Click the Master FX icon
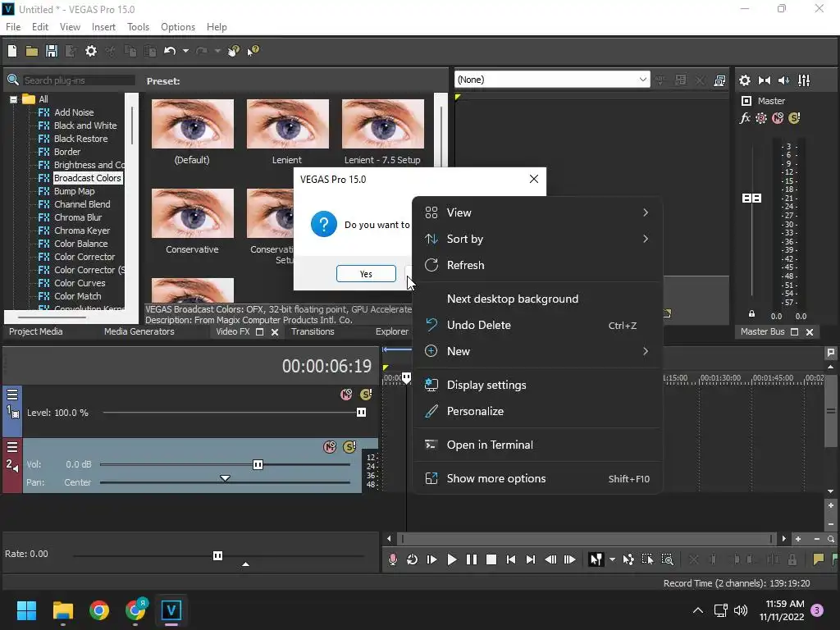The image size is (840, 630). tap(745, 118)
